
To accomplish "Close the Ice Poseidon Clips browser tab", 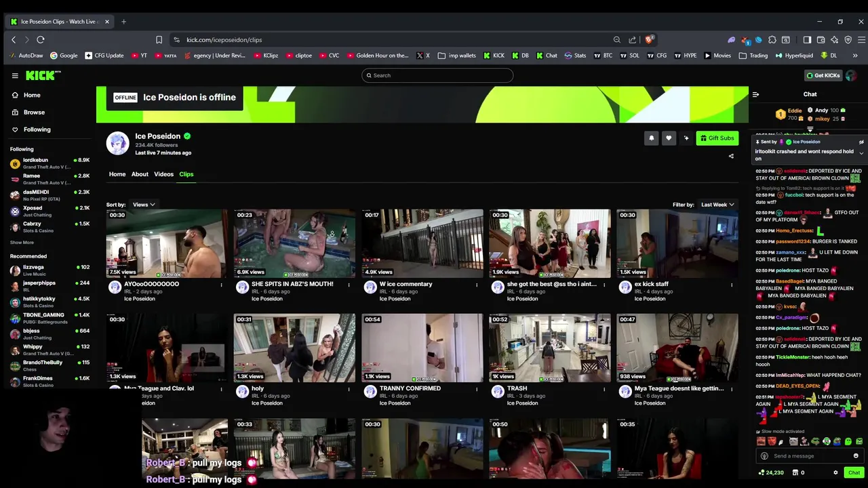I will click(x=106, y=22).
